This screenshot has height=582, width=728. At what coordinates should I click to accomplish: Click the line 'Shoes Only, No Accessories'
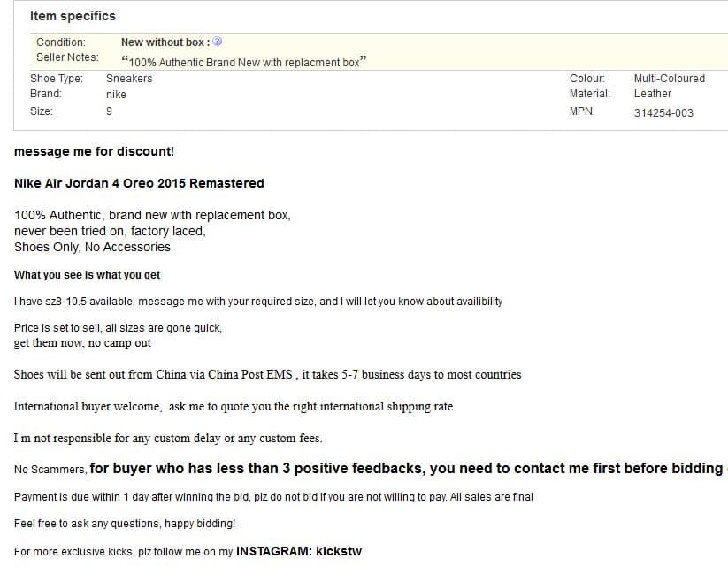[x=92, y=247]
